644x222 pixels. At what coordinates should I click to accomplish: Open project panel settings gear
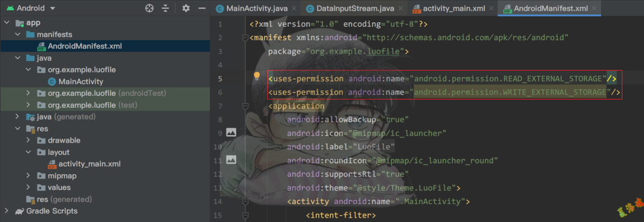186,8
